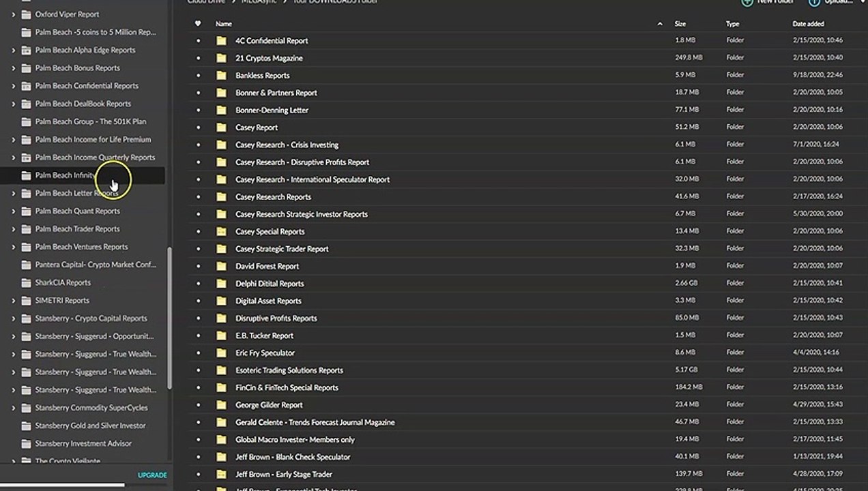Toggle favorite dot for Esoteric Trading Solutions Reports
The width and height of the screenshot is (868, 491).
(199, 370)
